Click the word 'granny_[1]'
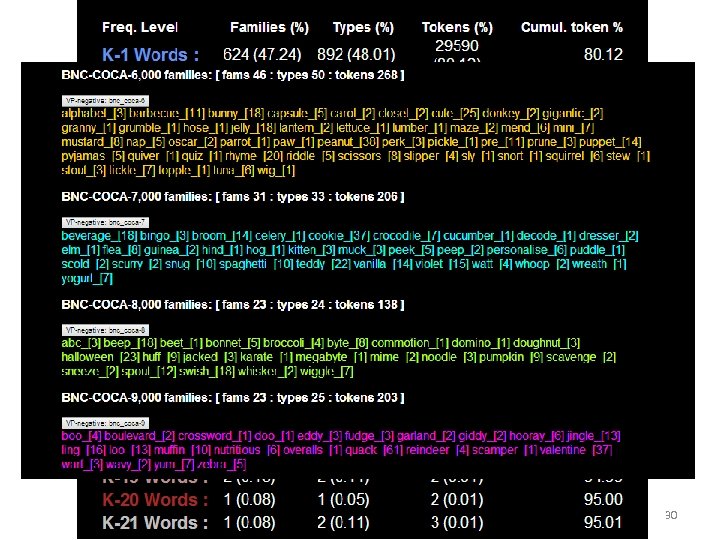Viewport: 720px width, 540px height. click(x=89, y=128)
